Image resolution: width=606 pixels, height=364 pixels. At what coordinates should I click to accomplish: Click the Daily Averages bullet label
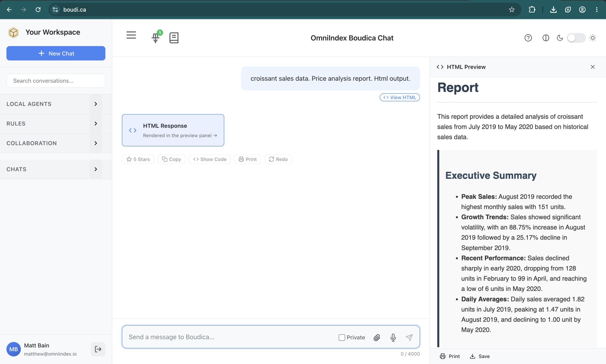485,299
